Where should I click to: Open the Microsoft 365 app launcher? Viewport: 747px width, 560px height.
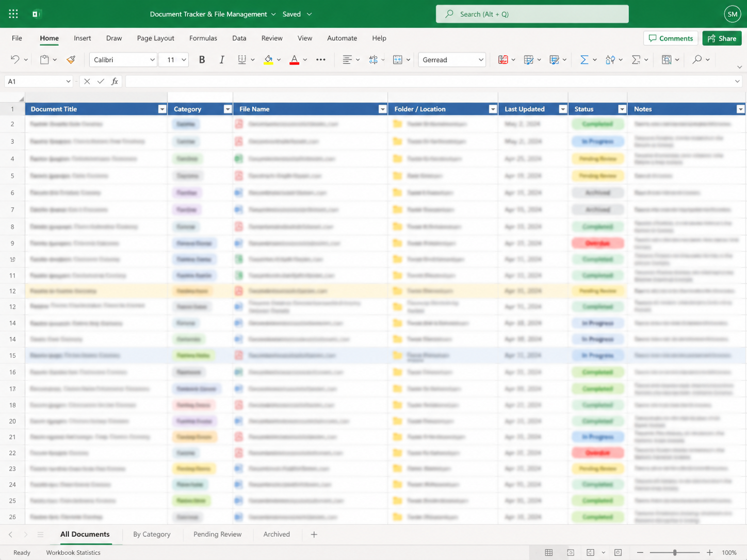coord(13,14)
